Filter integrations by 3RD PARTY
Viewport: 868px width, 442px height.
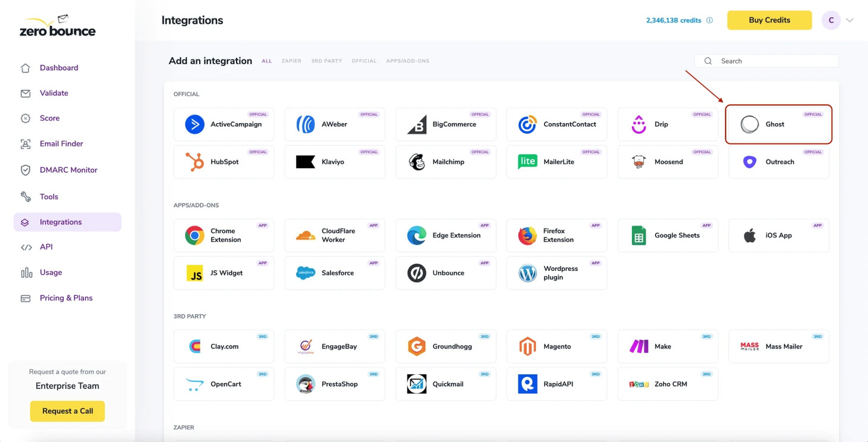click(x=326, y=61)
